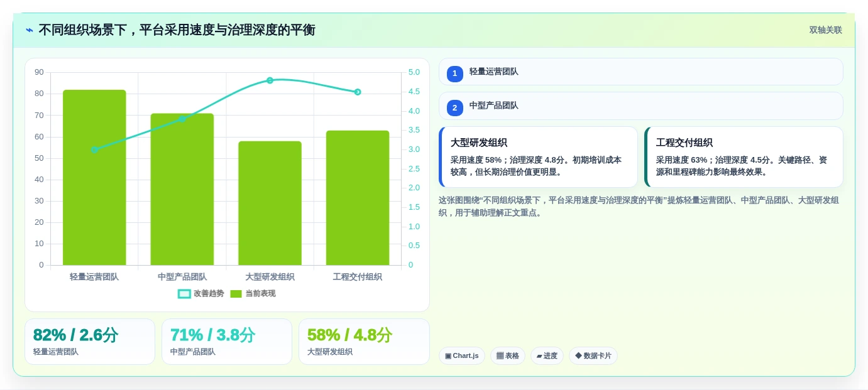Click the lightning icon beside the title
868x390 pixels.
click(x=29, y=30)
